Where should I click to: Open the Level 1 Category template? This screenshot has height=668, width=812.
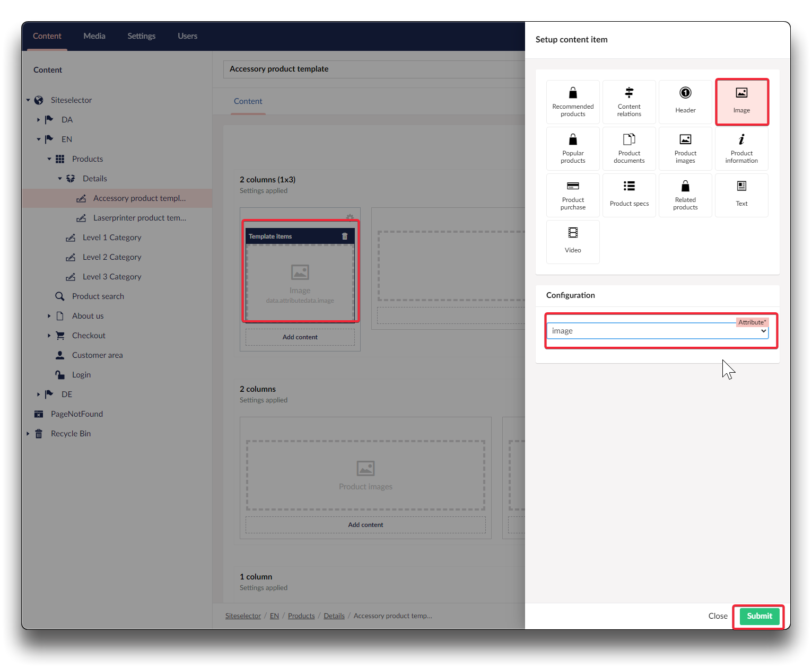pyautogui.click(x=112, y=238)
